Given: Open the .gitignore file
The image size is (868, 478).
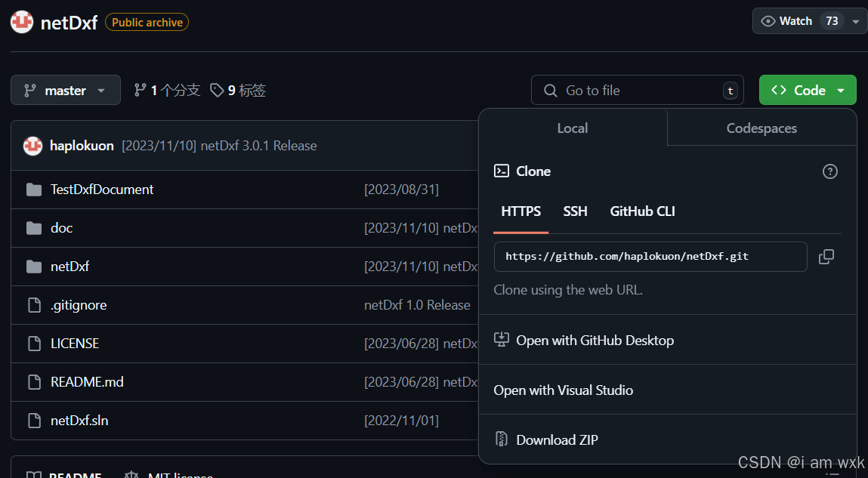Looking at the screenshot, I should click(79, 305).
